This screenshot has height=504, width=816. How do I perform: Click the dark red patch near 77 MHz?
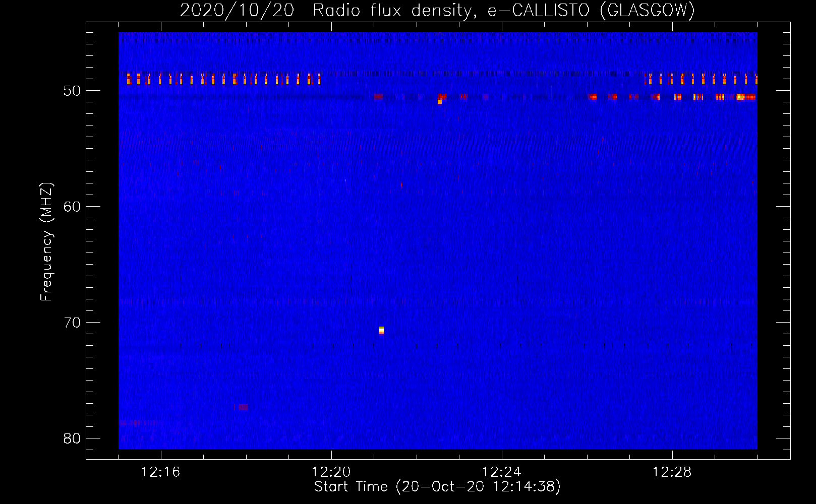pyautogui.click(x=243, y=407)
